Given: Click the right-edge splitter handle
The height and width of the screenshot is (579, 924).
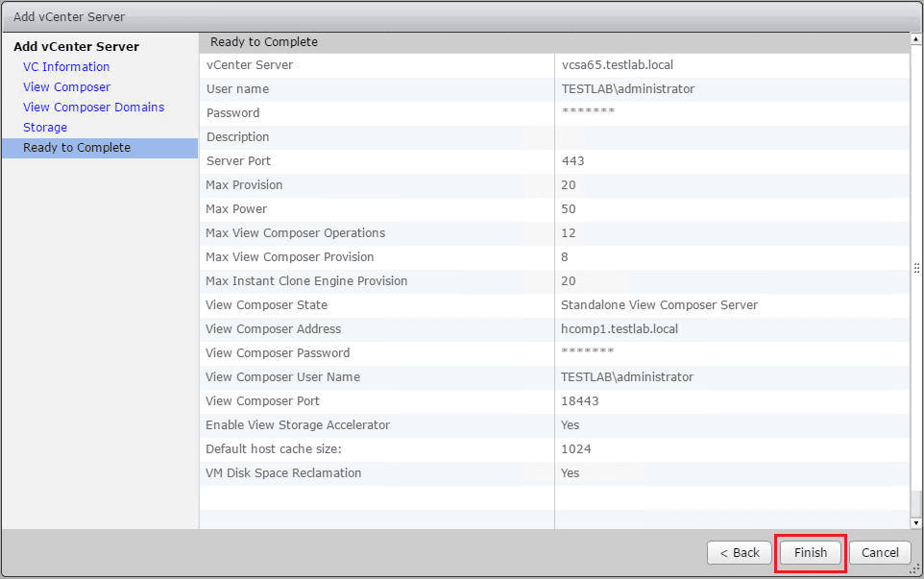Looking at the screenshot, I should (x=917, y=268).
